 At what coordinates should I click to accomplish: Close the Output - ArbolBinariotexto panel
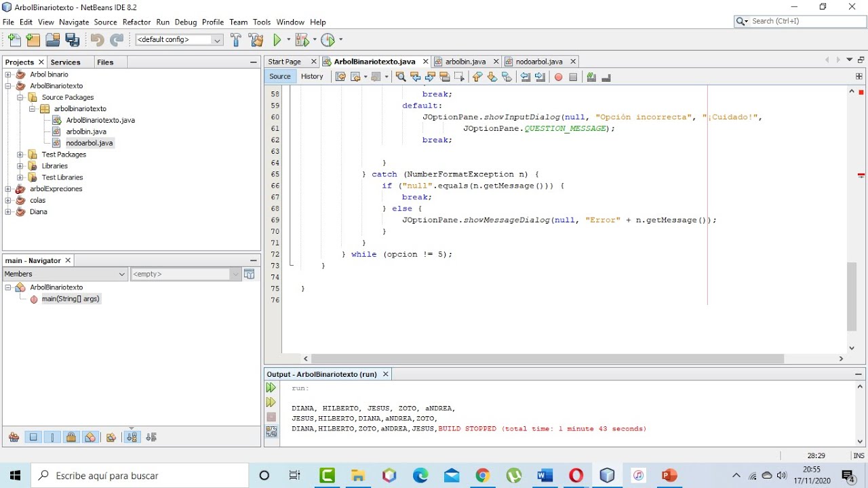386,374
